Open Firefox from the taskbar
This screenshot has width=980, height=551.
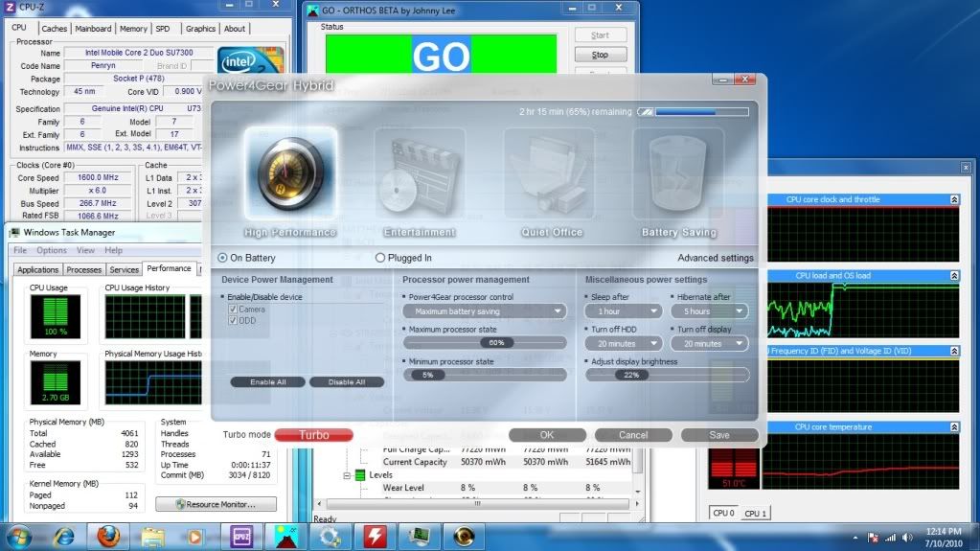click(x=108, y=537)
